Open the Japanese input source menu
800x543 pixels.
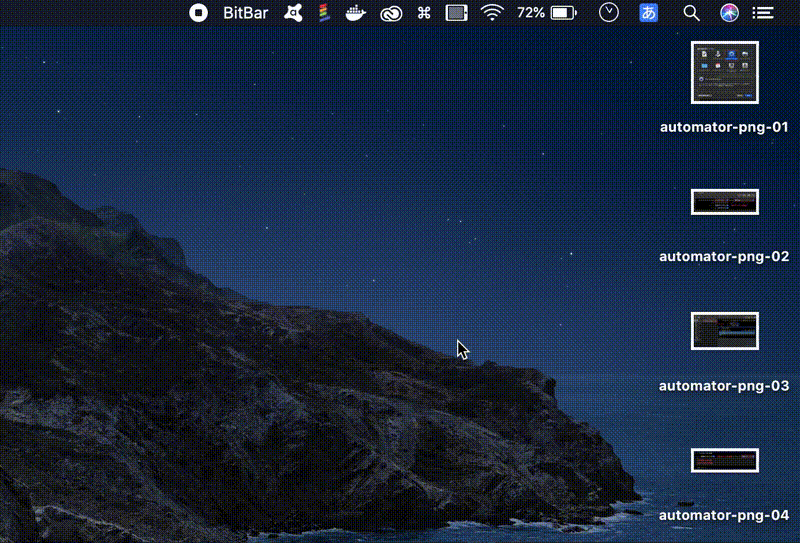click(649, 13)
